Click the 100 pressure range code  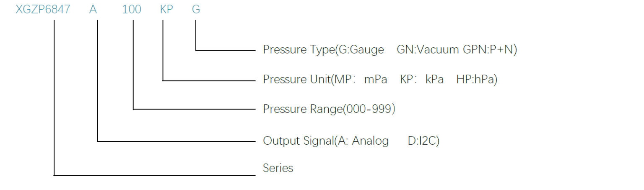(x=132, y=10)
